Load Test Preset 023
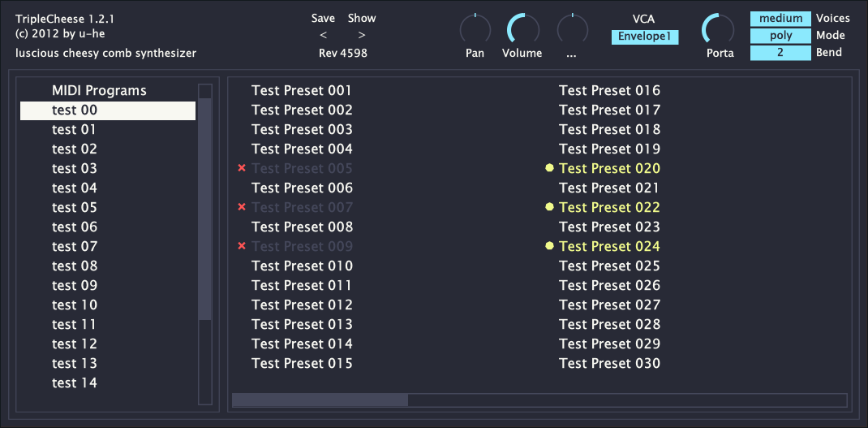868x428 pixels. click(609, 227)
